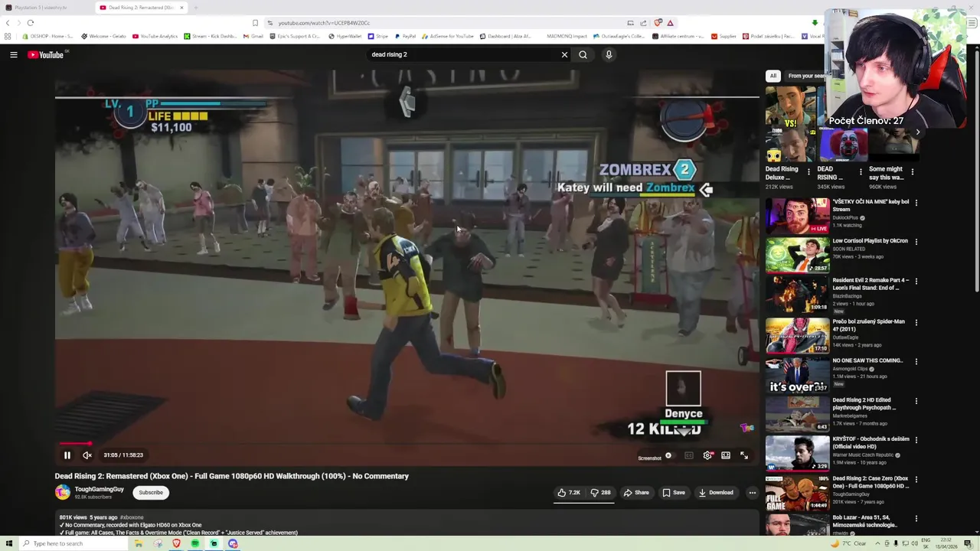
Task: Select 'From your search' filter chip
Action: [x=805, y=76]
